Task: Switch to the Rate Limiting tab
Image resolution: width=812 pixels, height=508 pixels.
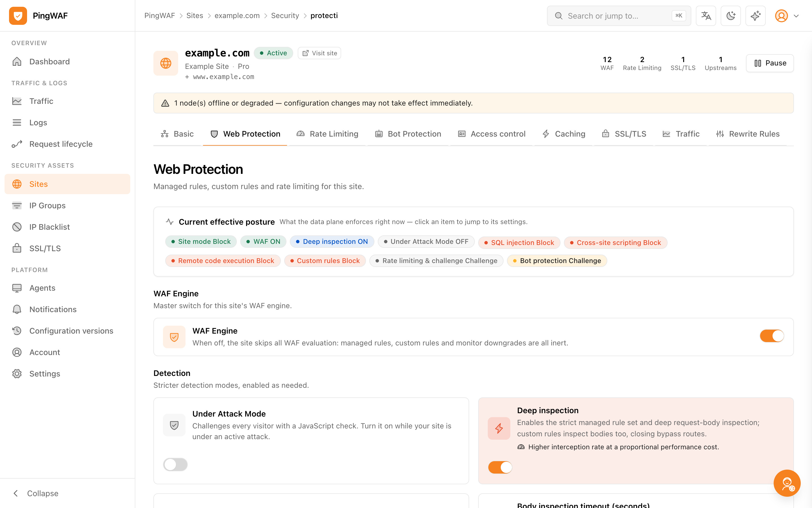Action: [x=328, y=134]
